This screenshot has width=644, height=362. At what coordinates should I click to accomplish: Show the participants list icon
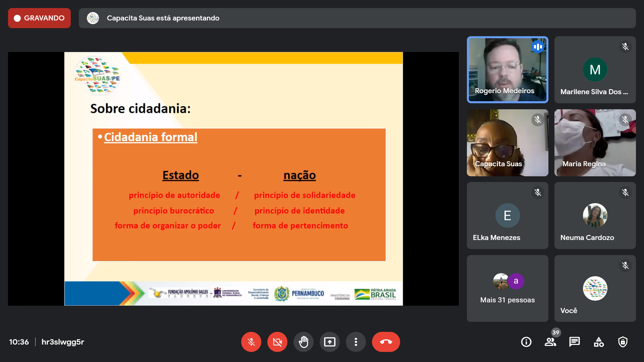(x=550, y=342)
